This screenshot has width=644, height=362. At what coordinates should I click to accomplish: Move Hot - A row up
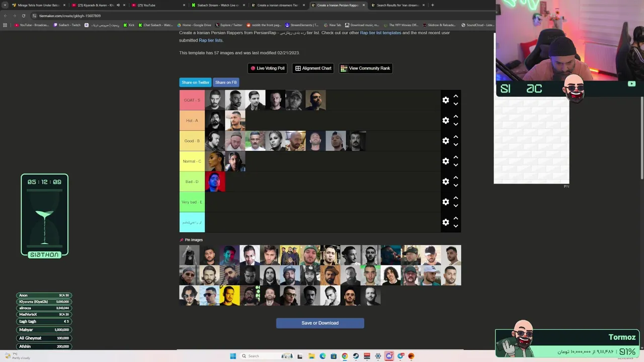point(455,117)
